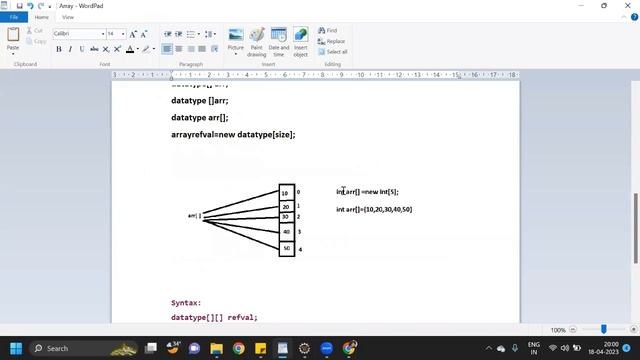Open Sticky Notes from taskbar
The height and width of the screenshot is (360, 640).
[260, 349]
